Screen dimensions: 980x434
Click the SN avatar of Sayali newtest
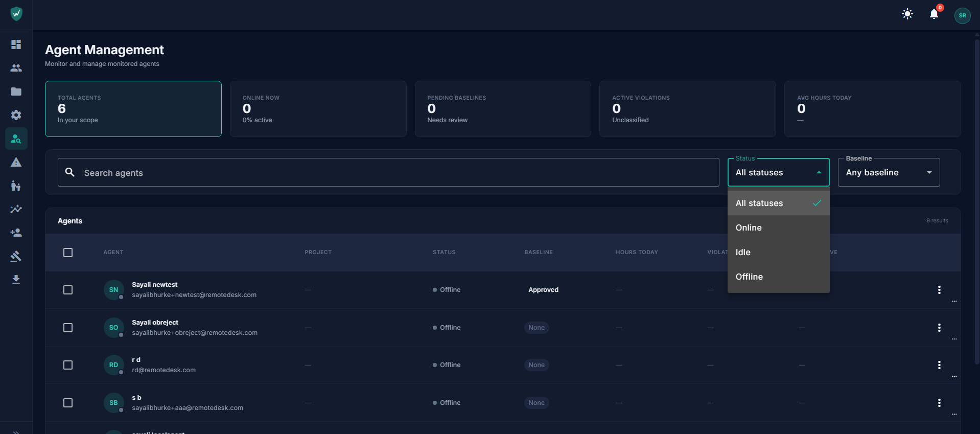point(113,290)
